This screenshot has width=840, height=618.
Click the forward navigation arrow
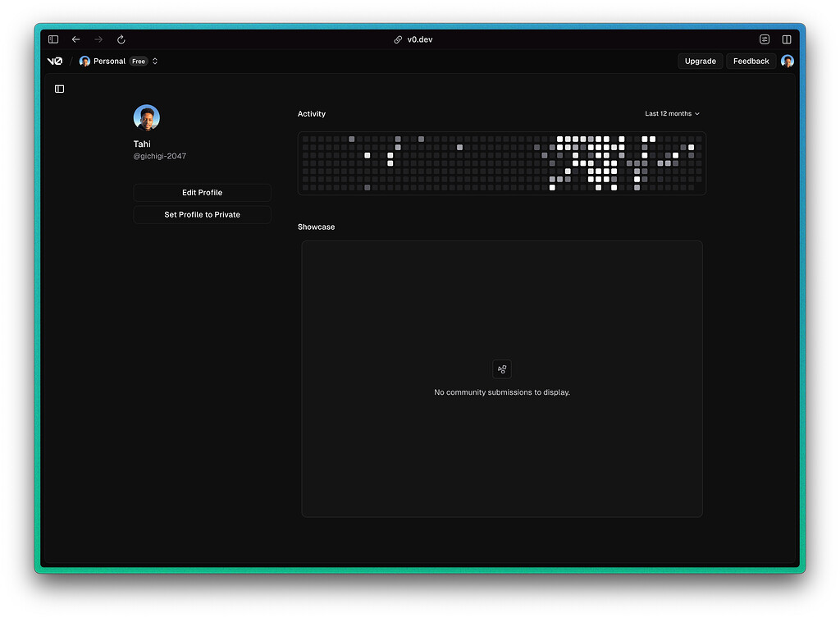coord(98,39)
